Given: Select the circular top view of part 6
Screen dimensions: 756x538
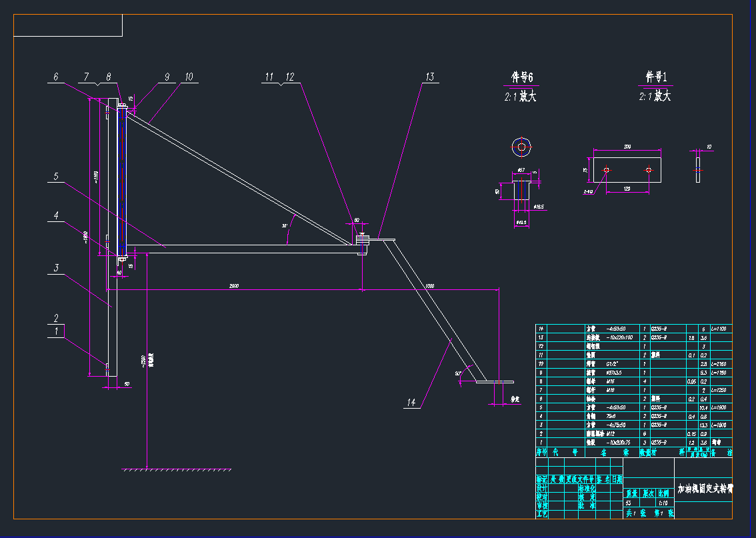Looking at the screenshot, I should tap(521, 146).
